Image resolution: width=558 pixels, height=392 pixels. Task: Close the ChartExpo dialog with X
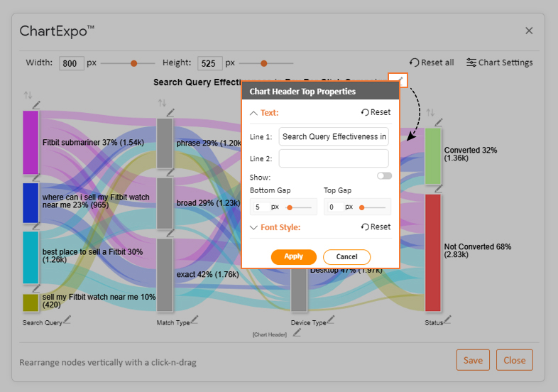(x=529, y=31)
